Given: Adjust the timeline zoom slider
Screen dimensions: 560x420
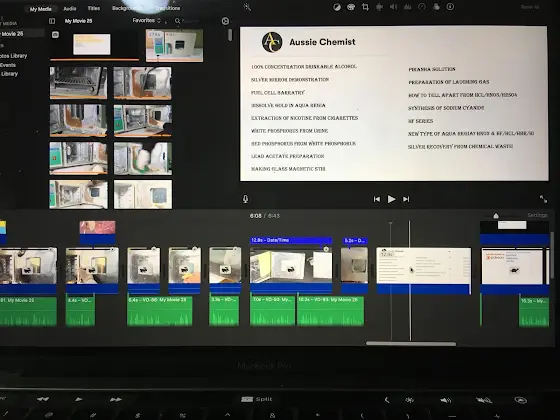Looking at the screenshot, I should click(x=496, y=216).
